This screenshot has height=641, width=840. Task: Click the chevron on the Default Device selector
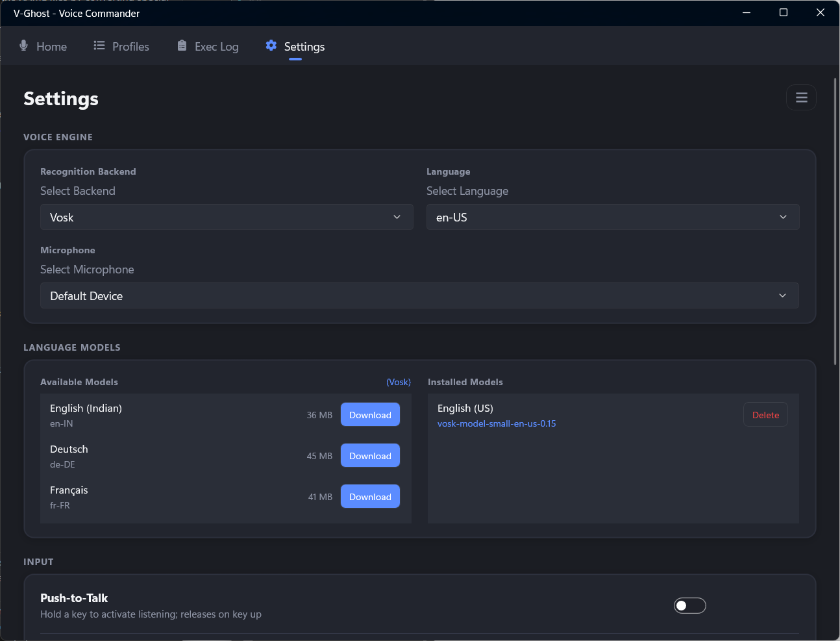pyautogui.click(x=782, y=295)
